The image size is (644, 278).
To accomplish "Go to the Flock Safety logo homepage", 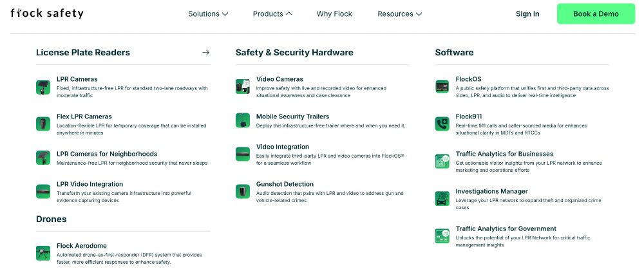I will pyautogui.click(x=47, y=14).
